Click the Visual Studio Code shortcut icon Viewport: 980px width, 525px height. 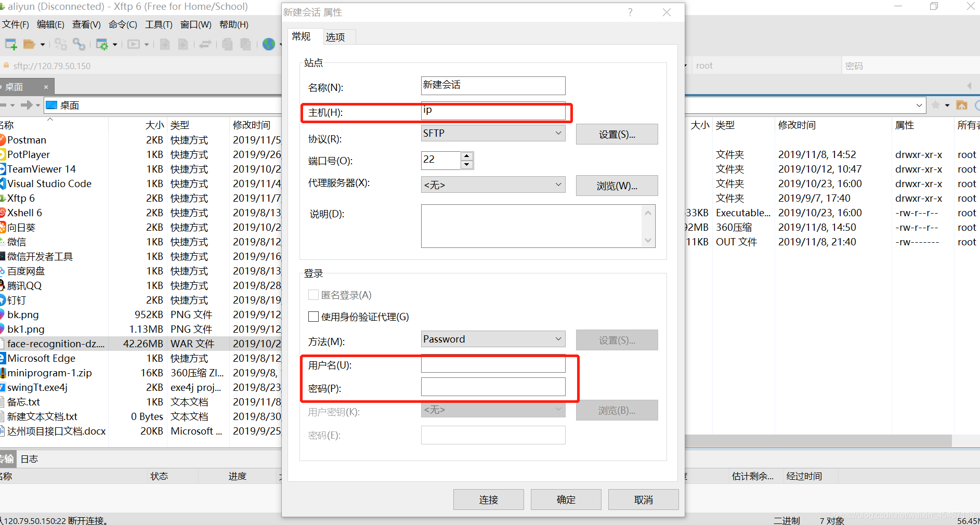[3, 183]
